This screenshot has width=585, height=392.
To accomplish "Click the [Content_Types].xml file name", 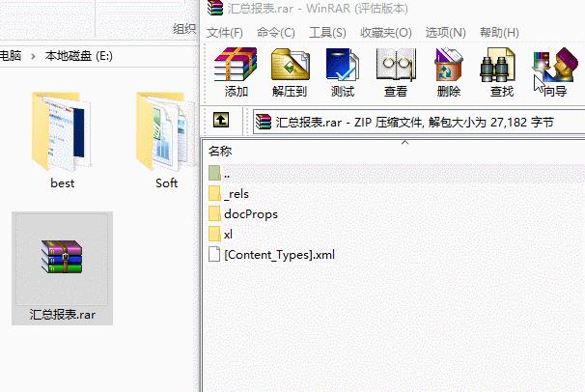I will [x=279, y=255].
